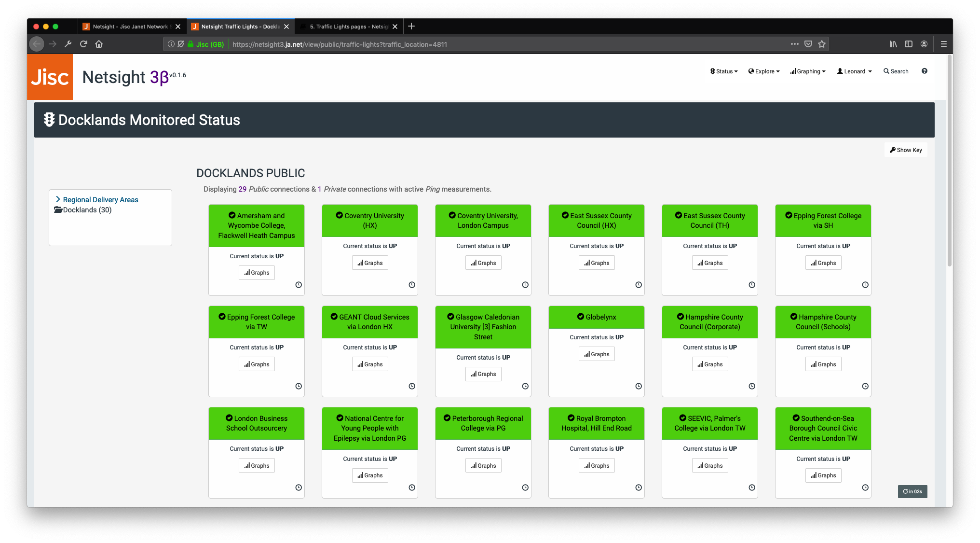The height and width of the screenshot is (543, 980).
Task: Click clock icon on Royal Brompton Hospital card
Action: coord(639,487)
